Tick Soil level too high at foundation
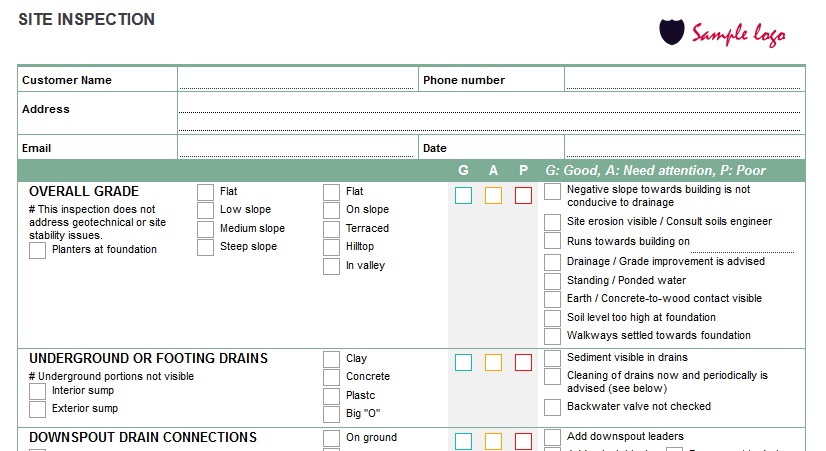The width and height of the screenshot is (826, 451). tap(552, 318)
